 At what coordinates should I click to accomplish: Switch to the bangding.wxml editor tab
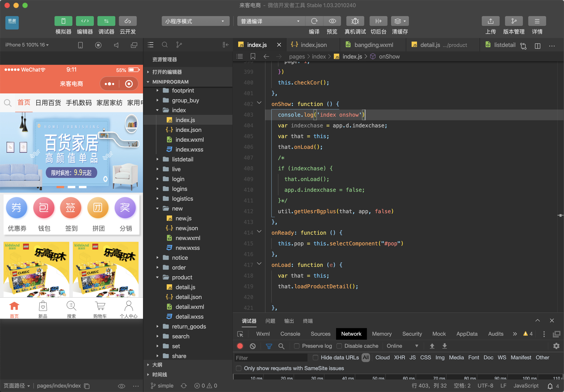[373, 45]
